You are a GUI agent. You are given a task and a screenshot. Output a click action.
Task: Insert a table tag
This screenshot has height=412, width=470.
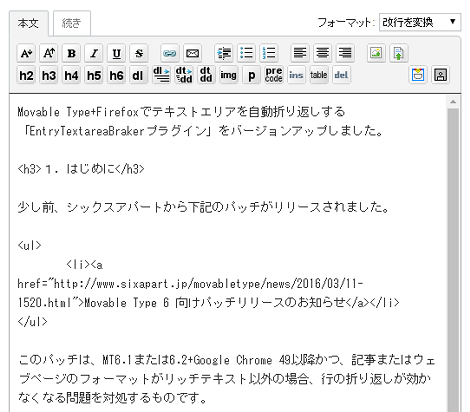point(319,75)
